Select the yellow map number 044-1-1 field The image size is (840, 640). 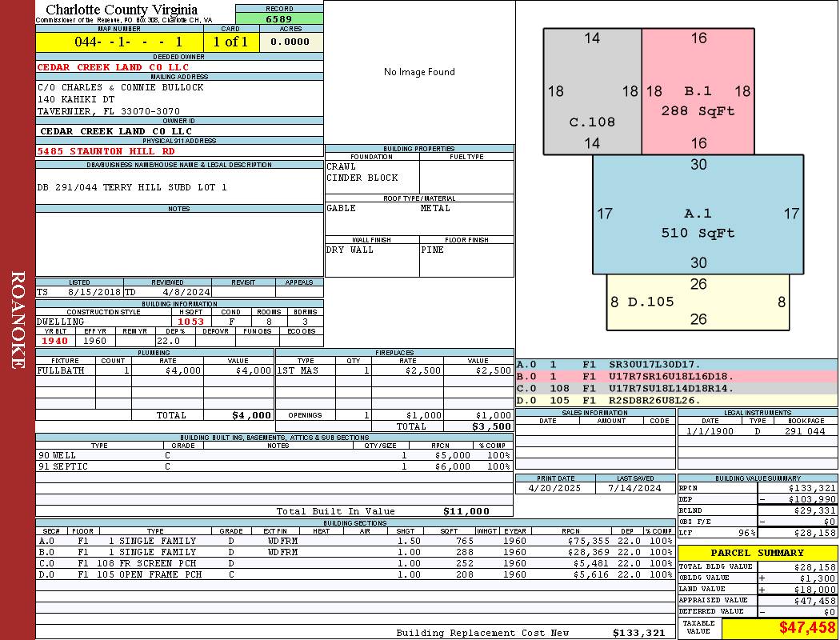tap(119, 42)
